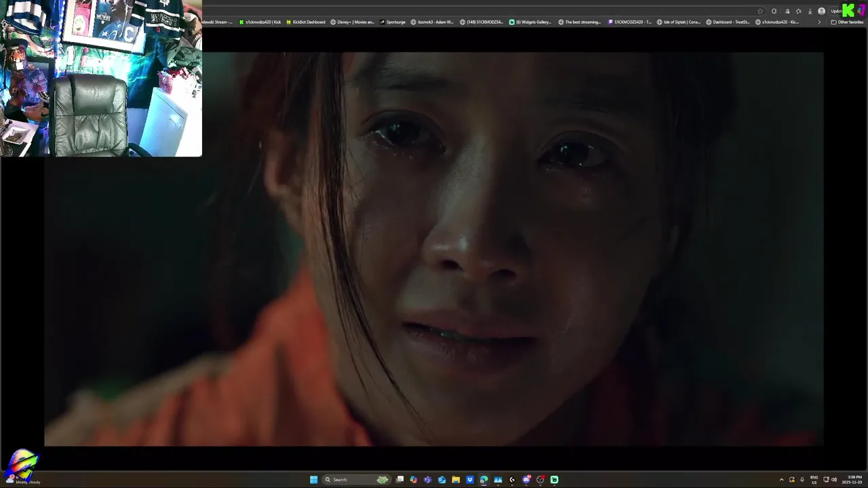Open the S1CKMODZS420 - T... Twitch bookmark

[x=629, y=22]
